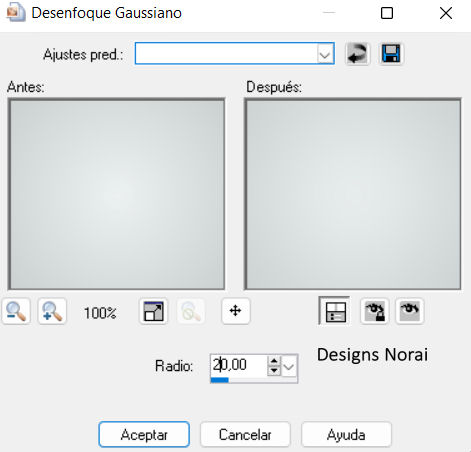Zoom in preview with plus magnifier
The height and width of the screenshot is (452, 471).
coord(52,311)
